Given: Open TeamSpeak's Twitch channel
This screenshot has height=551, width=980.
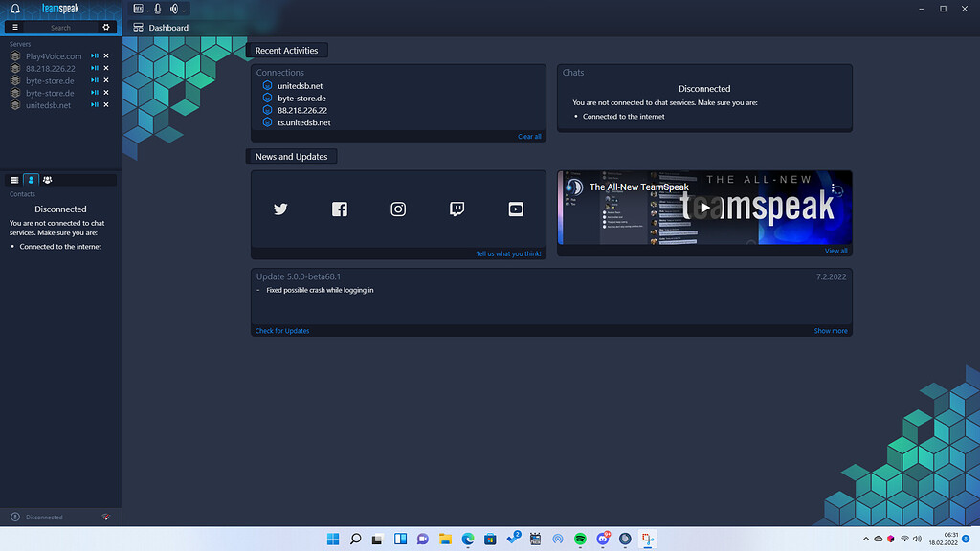Looking at the screenshot, I should pyautogui.click(x=457, y=209).
